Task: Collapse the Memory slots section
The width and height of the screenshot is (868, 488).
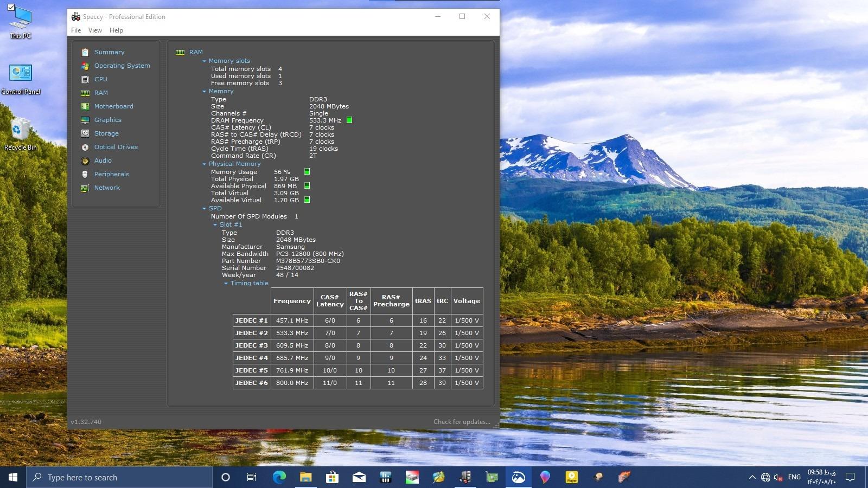Action: click(x=205, y=61)
